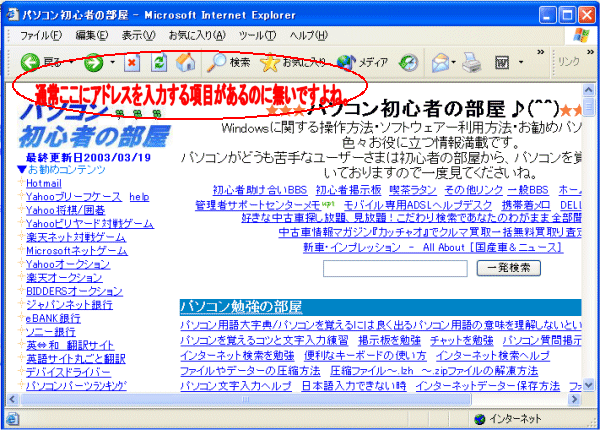Click the Edit page toolbar icon
The image size is (600, 430).
(x=502, y=62)
